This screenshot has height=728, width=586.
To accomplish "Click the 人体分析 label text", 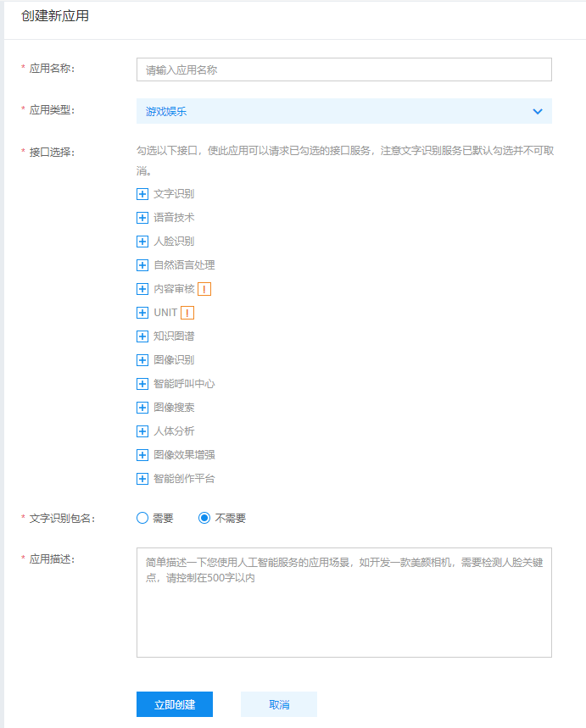I will click(x=174, y=431).
